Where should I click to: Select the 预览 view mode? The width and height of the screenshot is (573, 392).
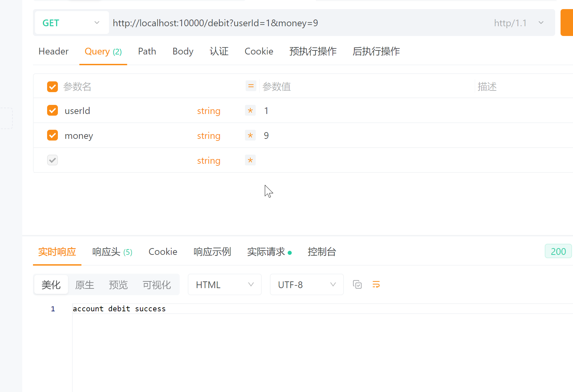pyautogui.click(x=118, y=285)
